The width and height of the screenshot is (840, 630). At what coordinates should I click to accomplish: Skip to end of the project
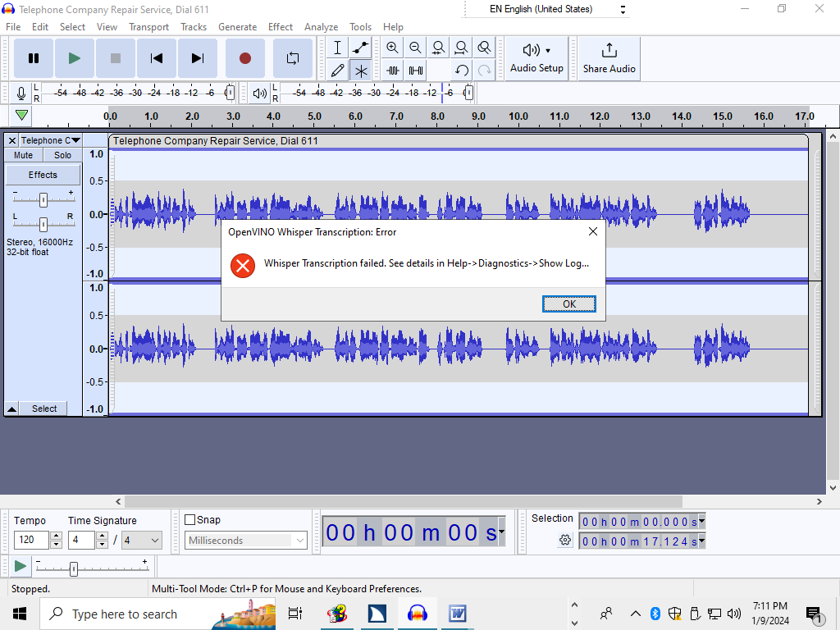[x=198, y=58]
